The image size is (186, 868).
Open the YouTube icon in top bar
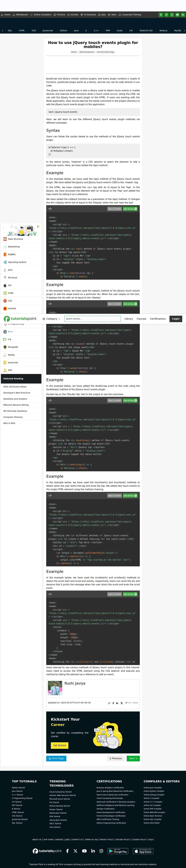tap(177, 15)
